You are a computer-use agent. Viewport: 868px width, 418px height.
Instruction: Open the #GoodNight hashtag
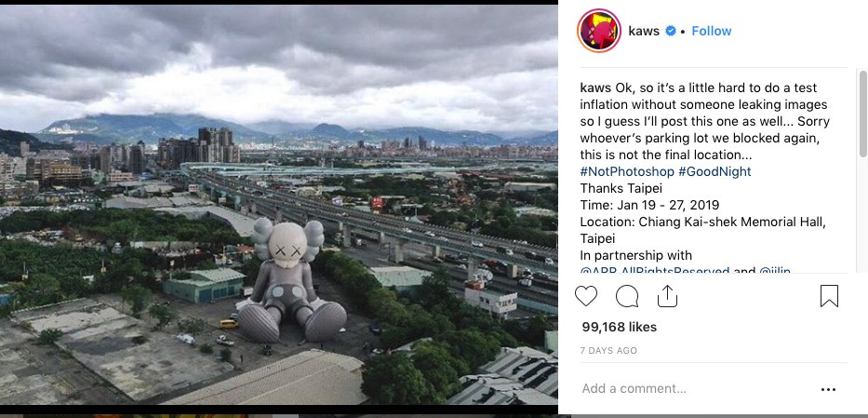point(714,171)
